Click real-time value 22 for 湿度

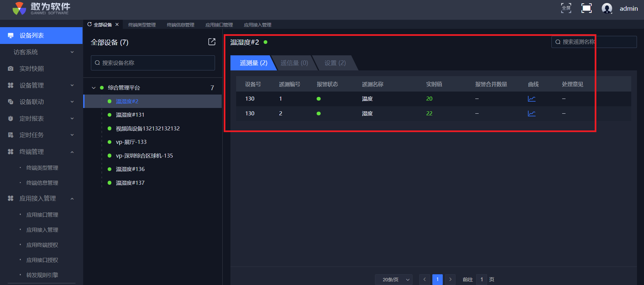click(429, 113)
